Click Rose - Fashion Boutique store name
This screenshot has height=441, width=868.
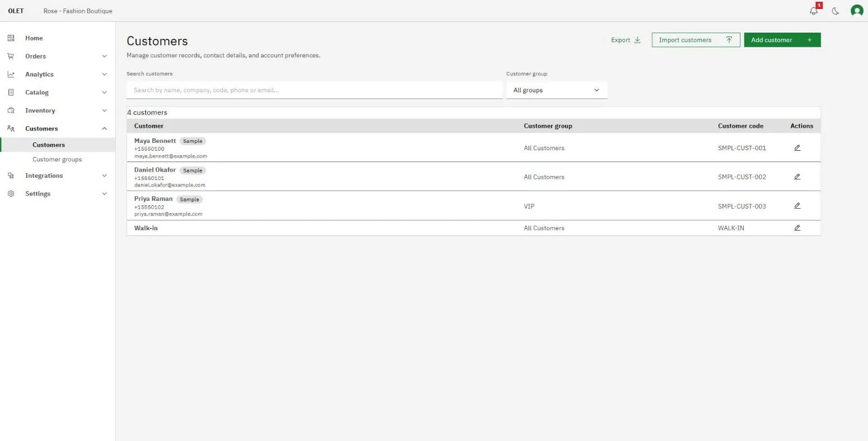[78, 11]
